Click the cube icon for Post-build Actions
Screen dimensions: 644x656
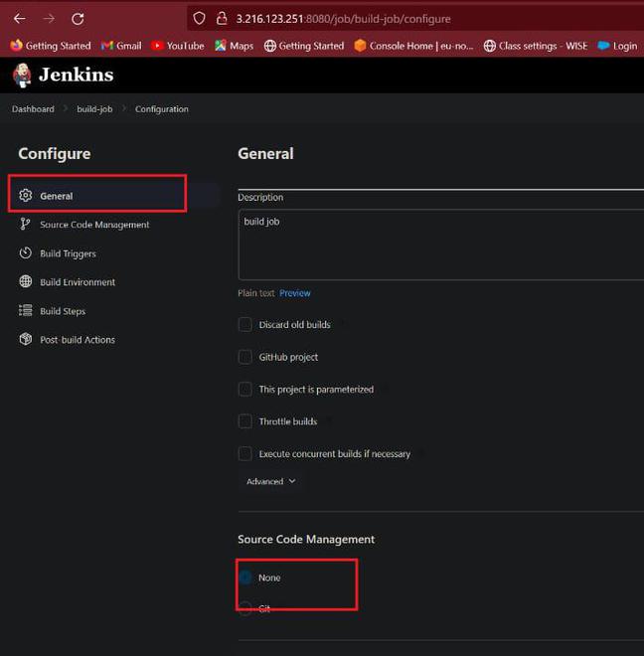tap(26, 339)
